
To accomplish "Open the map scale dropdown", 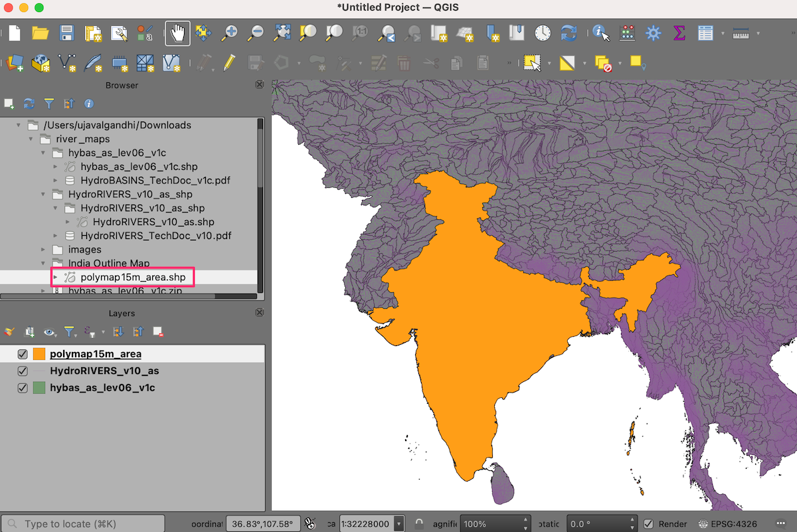I will click(x=399, y=524).
